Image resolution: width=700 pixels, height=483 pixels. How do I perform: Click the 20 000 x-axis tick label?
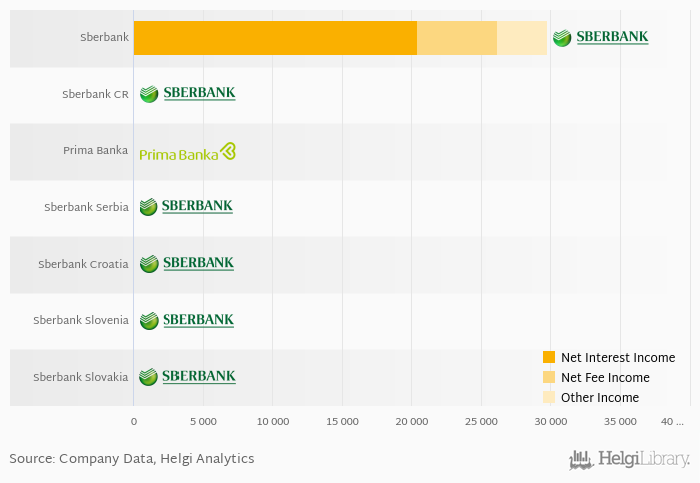[412, 422]
